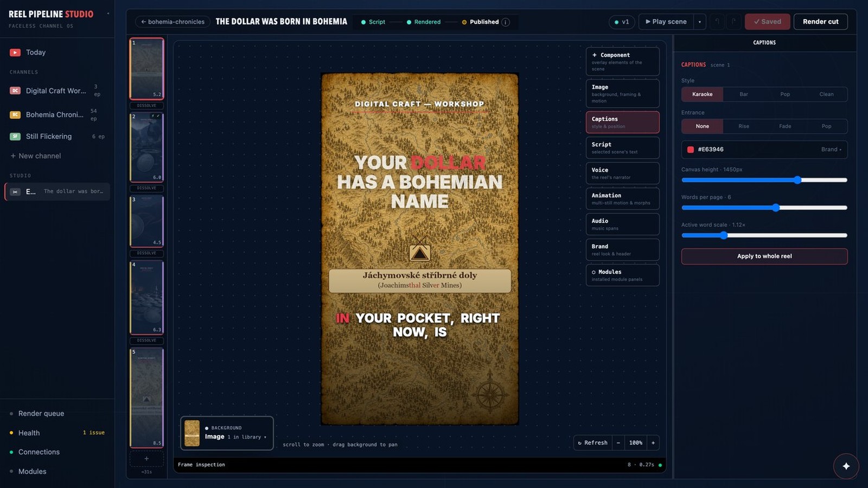Open the Voice narrator panel card

[622, 173]
